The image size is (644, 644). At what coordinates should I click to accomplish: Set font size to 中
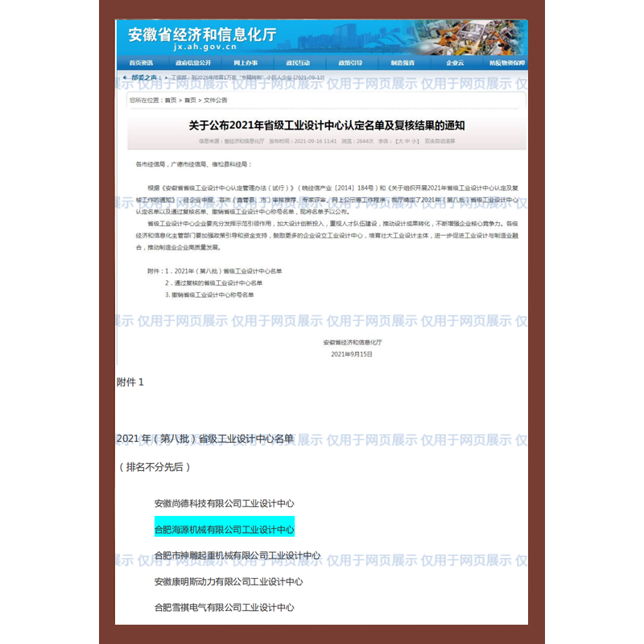407,141
